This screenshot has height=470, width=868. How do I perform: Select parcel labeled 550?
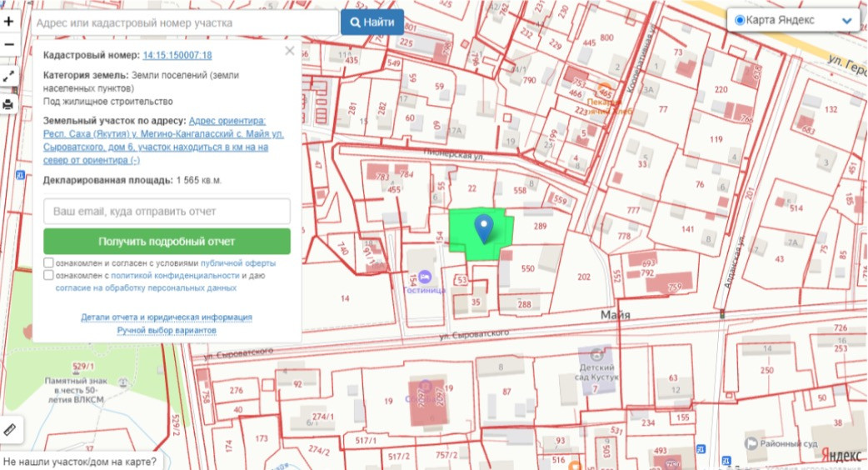click(x=528, y=268)
